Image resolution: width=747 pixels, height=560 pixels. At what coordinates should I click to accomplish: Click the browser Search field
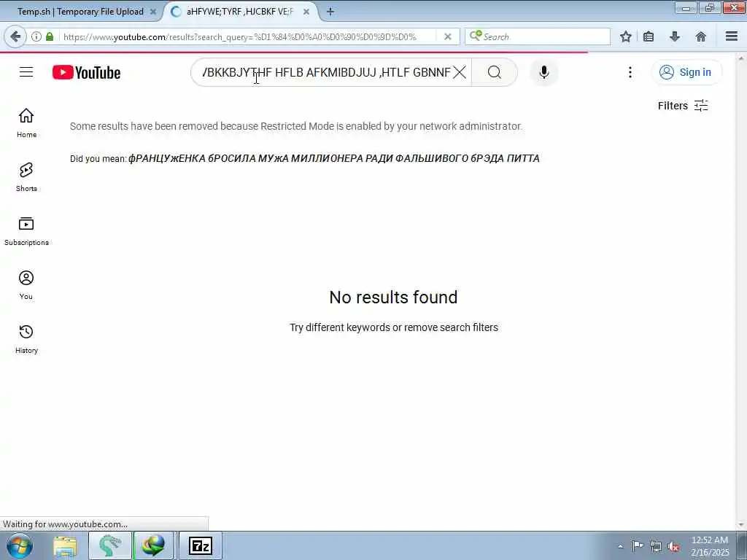click(538, 36)
